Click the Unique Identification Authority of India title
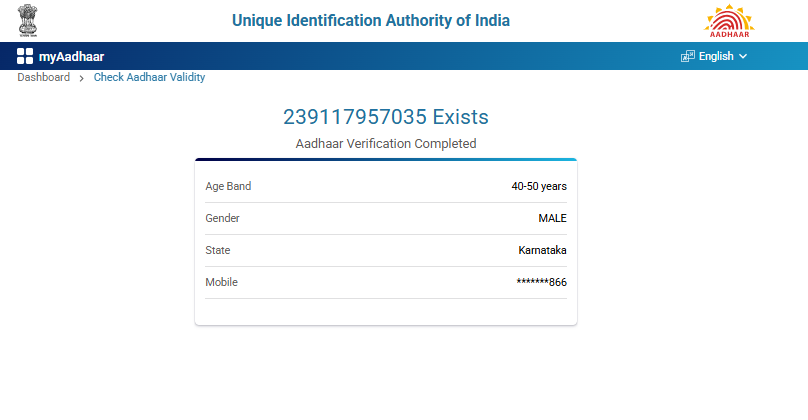Viewport: 808px width, 420px height. (370, 20)
